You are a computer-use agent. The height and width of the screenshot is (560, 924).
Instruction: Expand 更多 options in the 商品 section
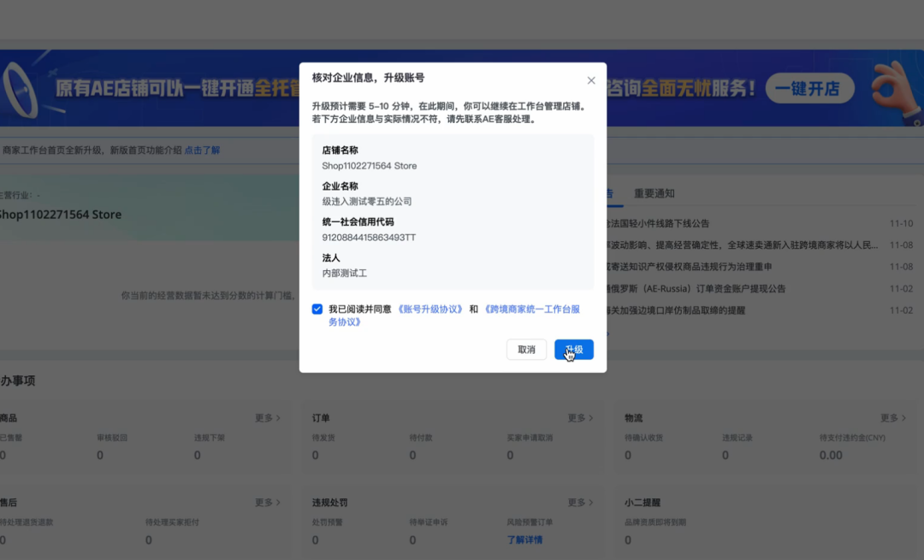click(x=267, y=418)
